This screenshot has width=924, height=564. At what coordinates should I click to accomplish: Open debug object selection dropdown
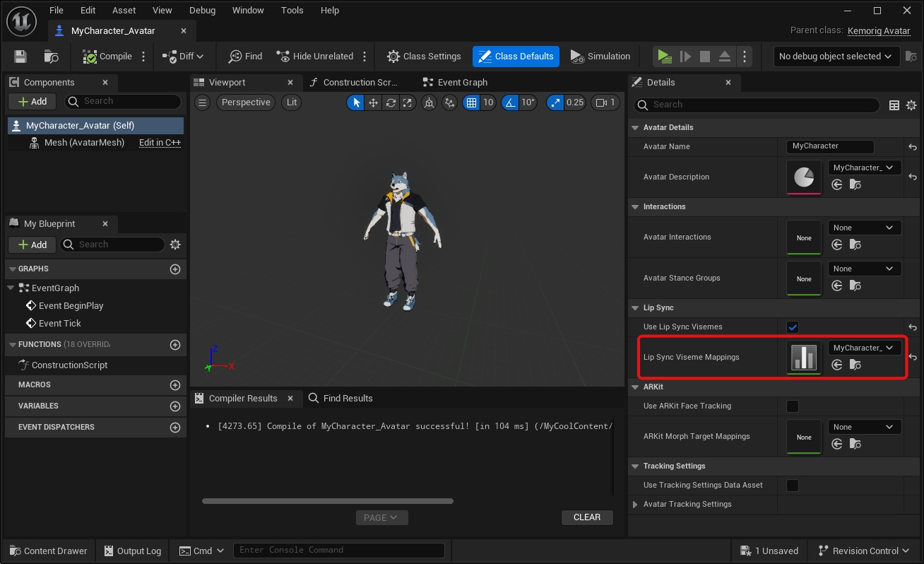point(836,57)
